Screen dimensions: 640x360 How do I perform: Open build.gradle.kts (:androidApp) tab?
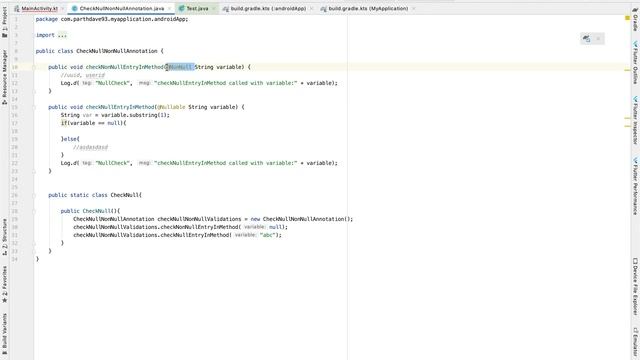[268, 8]
